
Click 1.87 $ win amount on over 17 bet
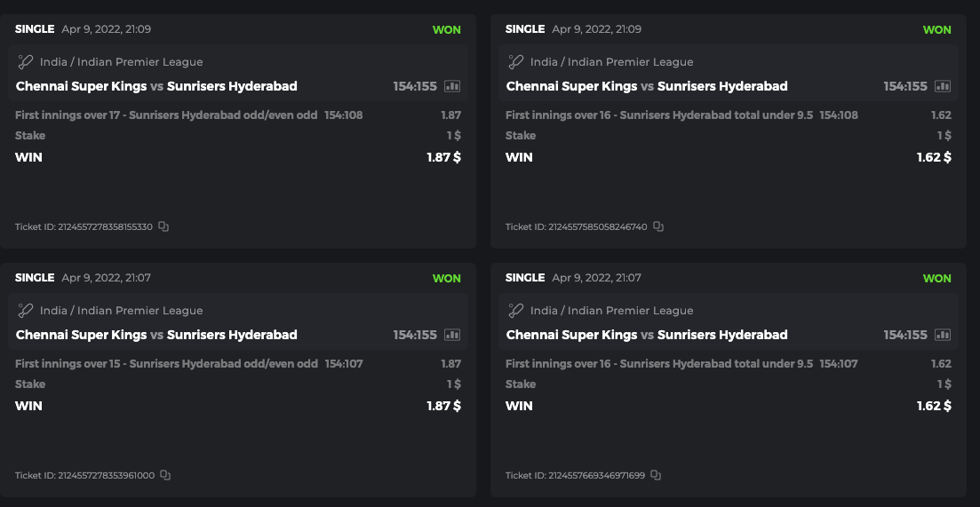pos(443,157)
